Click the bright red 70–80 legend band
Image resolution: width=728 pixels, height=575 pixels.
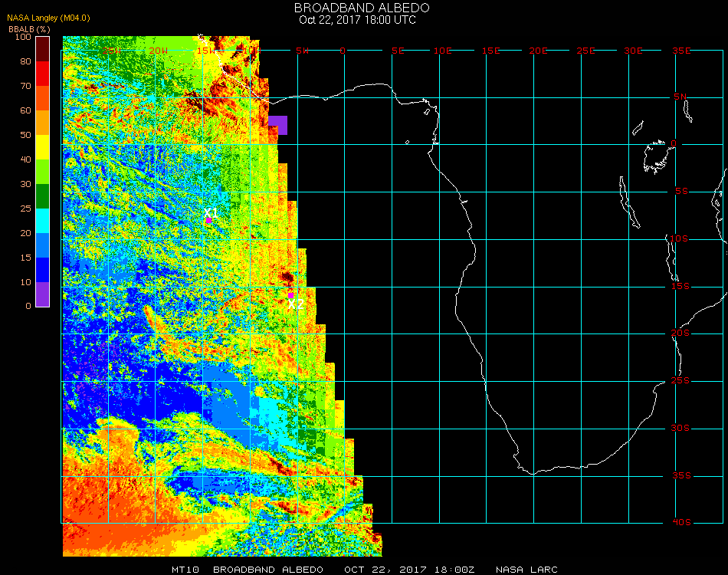(x=42, y=74)
